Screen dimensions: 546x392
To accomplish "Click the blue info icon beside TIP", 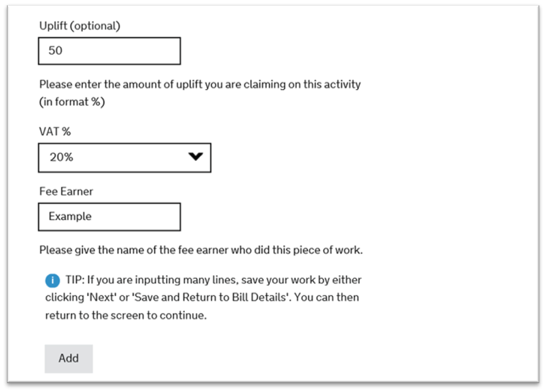I will 53,280.
